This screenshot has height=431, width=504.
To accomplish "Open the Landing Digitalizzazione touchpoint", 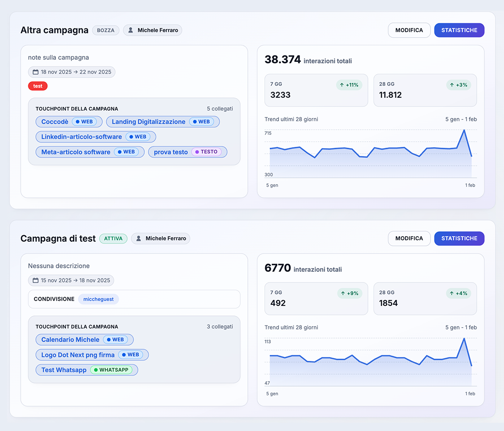I will tap(148, 122).
